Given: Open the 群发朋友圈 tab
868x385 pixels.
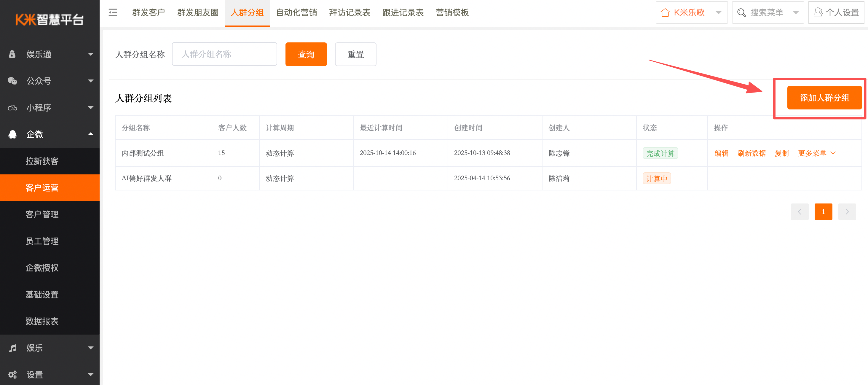Looking at the screenshot, I should click(198, 12).
